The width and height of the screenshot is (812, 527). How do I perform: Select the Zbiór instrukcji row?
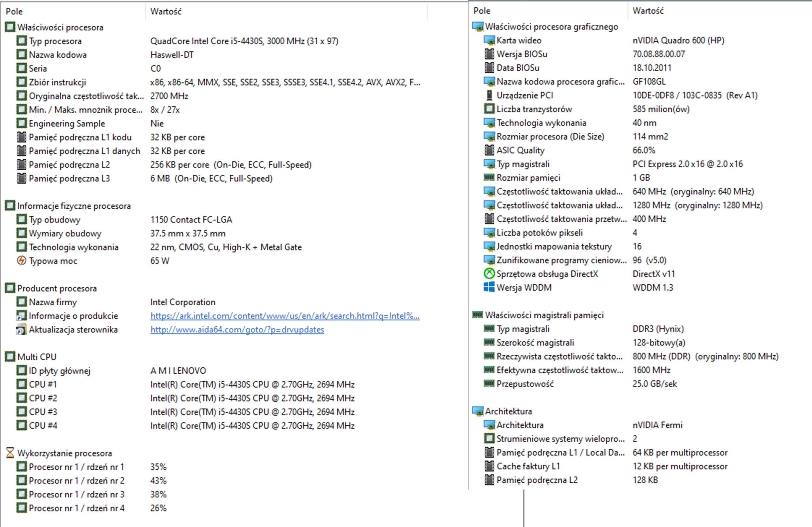[218, 82]
